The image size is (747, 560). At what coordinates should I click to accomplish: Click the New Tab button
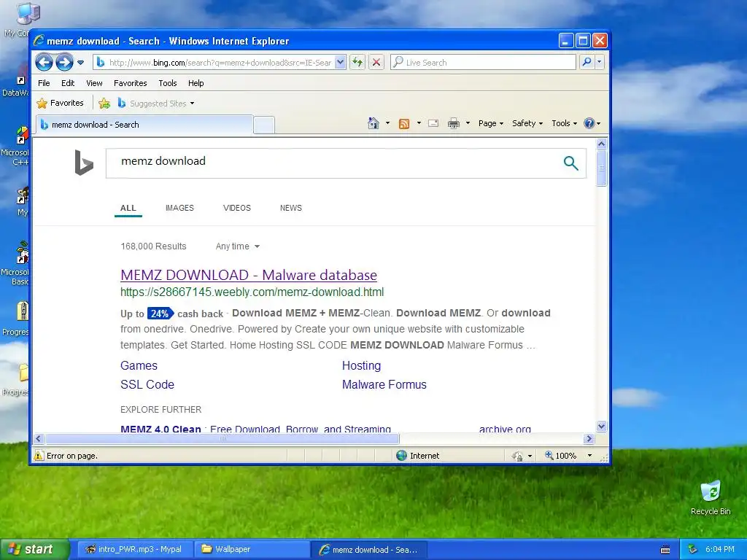pos(264,125)
